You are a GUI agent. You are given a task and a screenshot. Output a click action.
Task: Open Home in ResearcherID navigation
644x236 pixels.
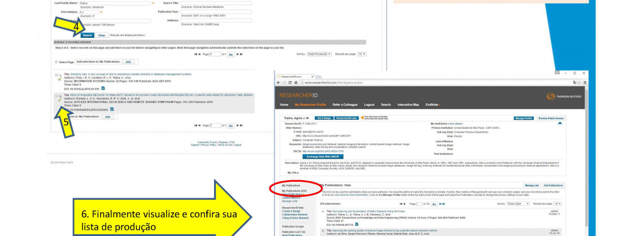point(284,104)
